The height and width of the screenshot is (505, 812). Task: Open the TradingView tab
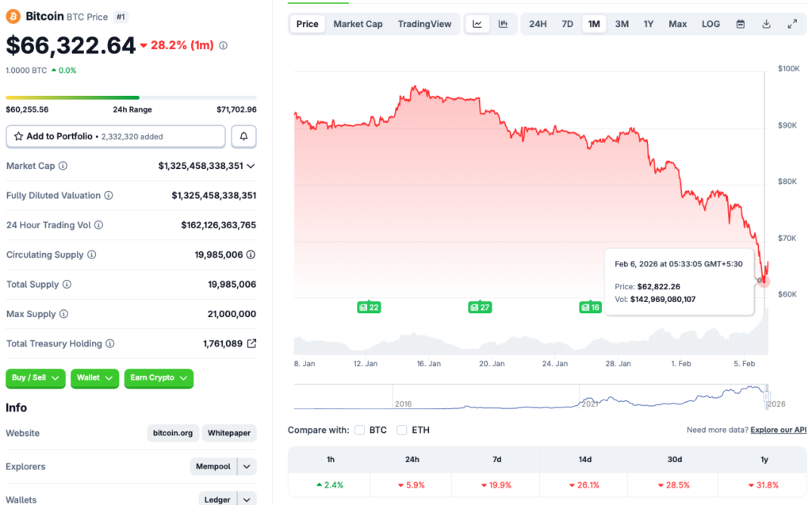[x=424, y=24]
